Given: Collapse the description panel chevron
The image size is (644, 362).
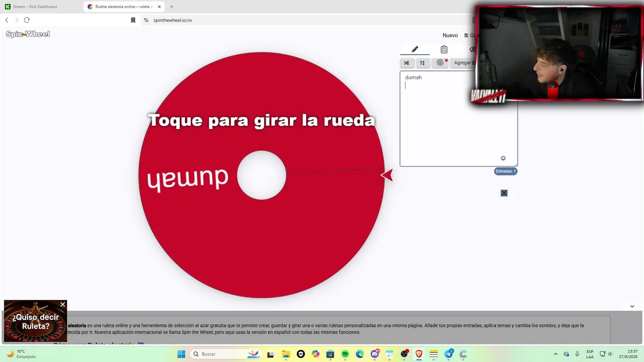Looking at the screenshot, I should tap(632, 306).
